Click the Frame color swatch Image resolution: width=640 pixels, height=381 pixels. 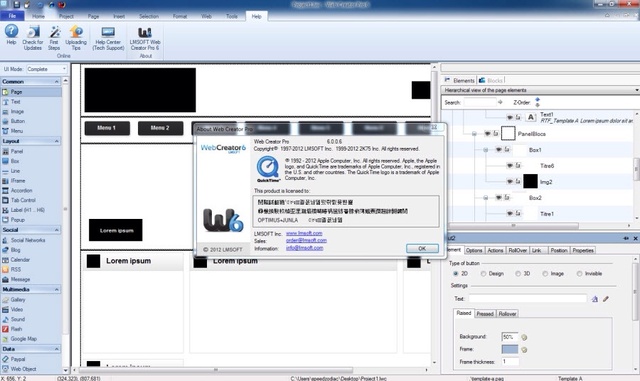[510, 349]
